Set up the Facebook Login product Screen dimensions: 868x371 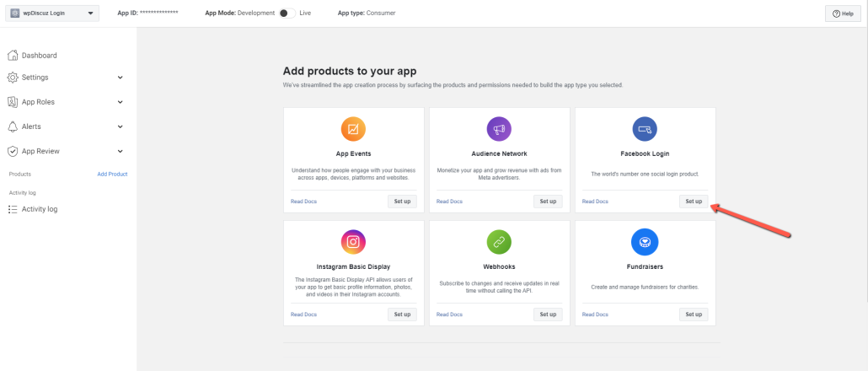694,202
